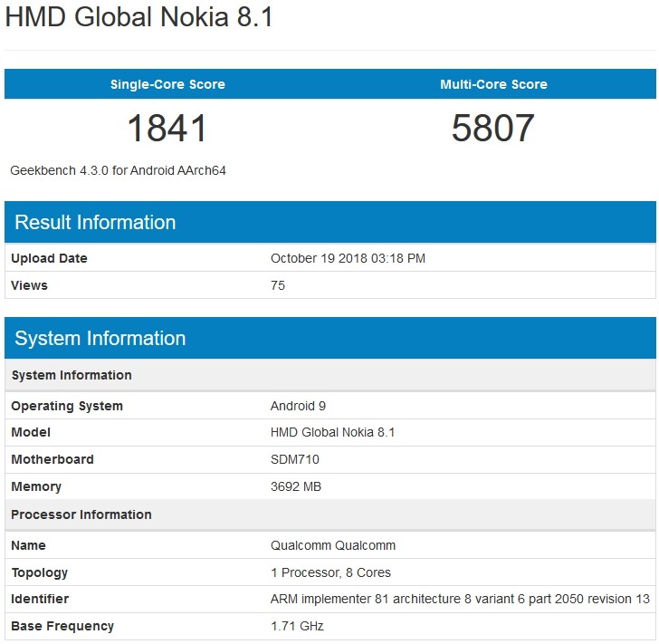Click the Views count value 75

point(278,285)
